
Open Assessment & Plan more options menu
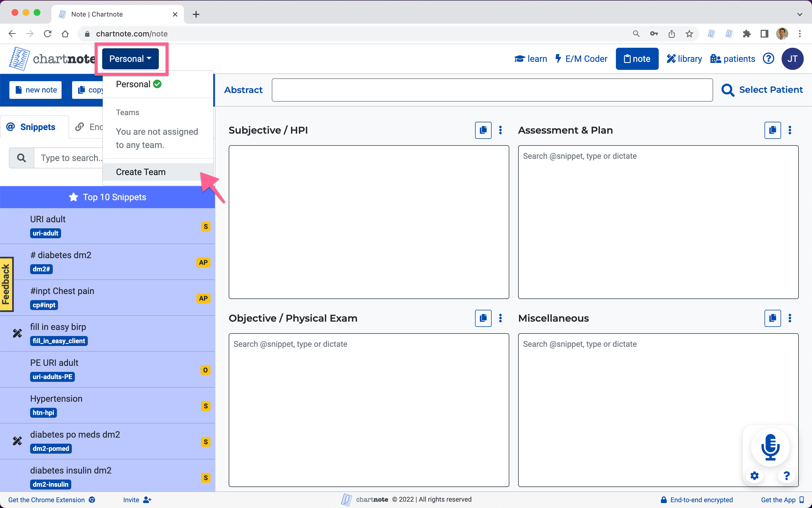(x=790, y=130)
